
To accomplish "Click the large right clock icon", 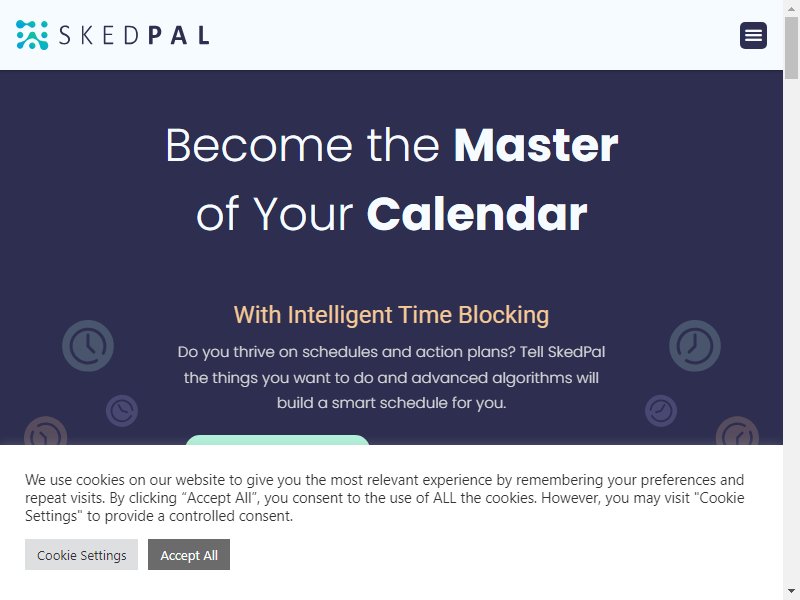I will click(694, 345).
